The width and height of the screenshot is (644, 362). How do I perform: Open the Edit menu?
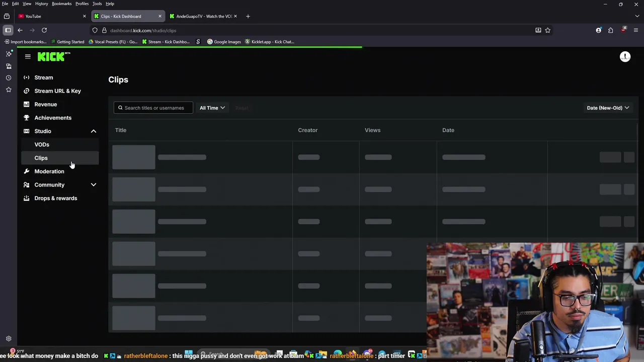pyautogui.click(x=16, y=4)
